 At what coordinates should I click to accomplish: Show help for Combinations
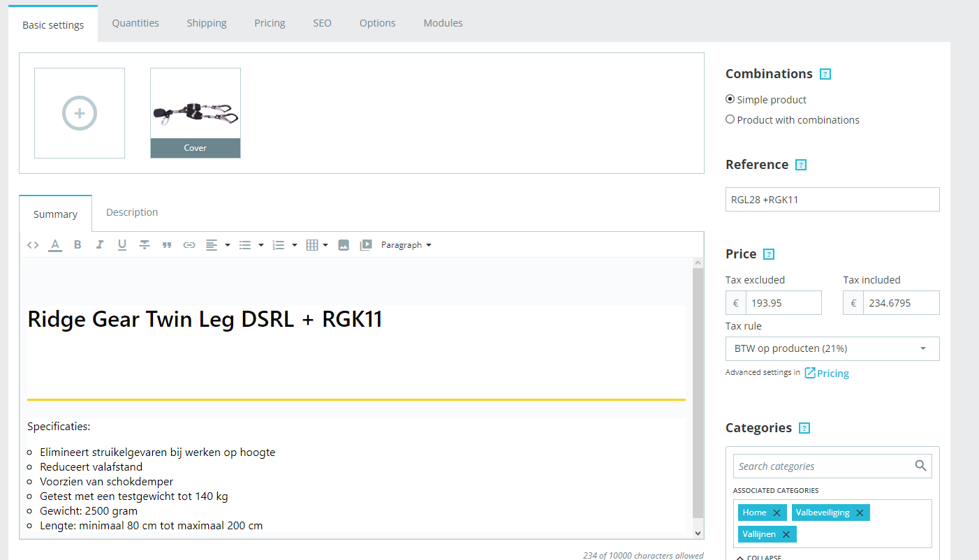click(825, 74)
